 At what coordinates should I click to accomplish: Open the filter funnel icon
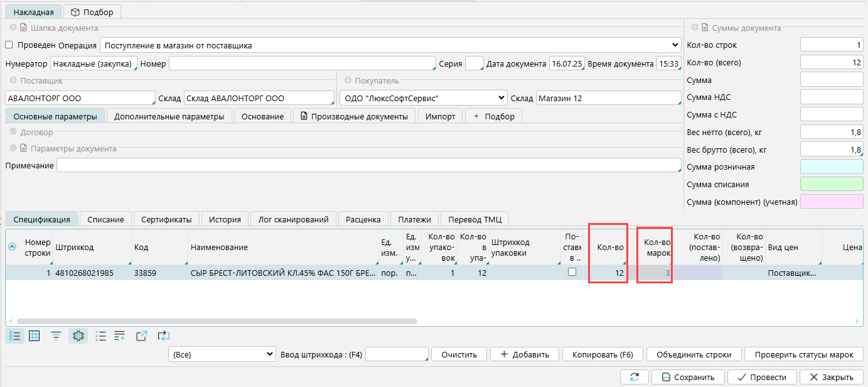click(x=56, y=336)
